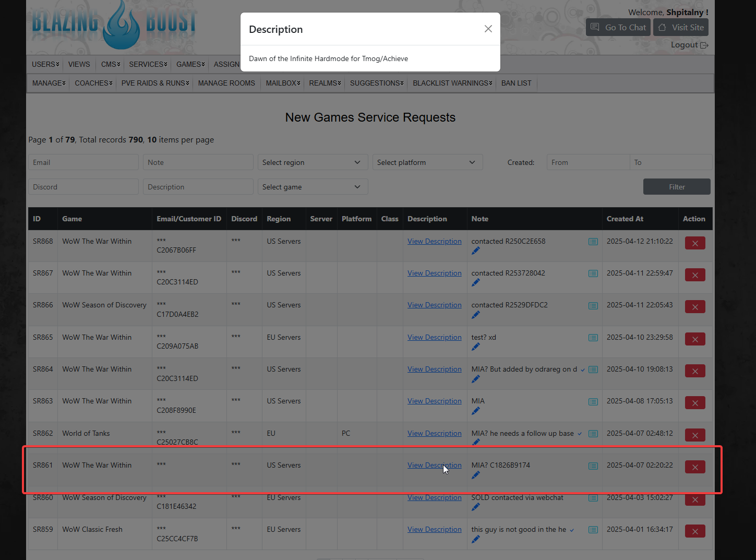
Task: Edit the note pencil for SR868
Action: pos(475,251)
